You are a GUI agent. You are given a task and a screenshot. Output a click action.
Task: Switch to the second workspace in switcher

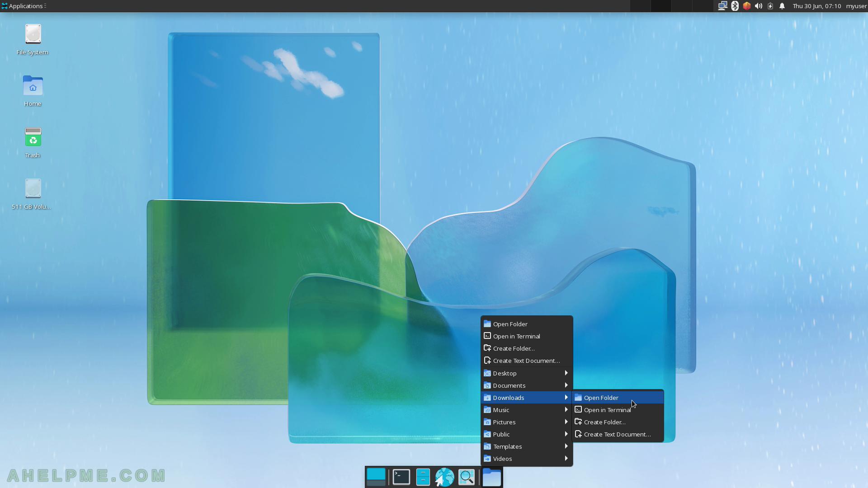click(x=660, y=6)
